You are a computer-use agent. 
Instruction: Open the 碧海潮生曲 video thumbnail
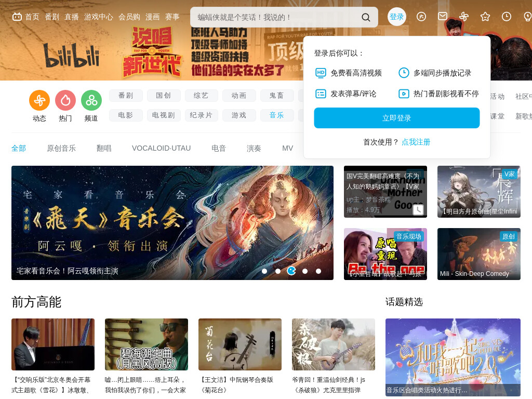[x=146, y=344]
